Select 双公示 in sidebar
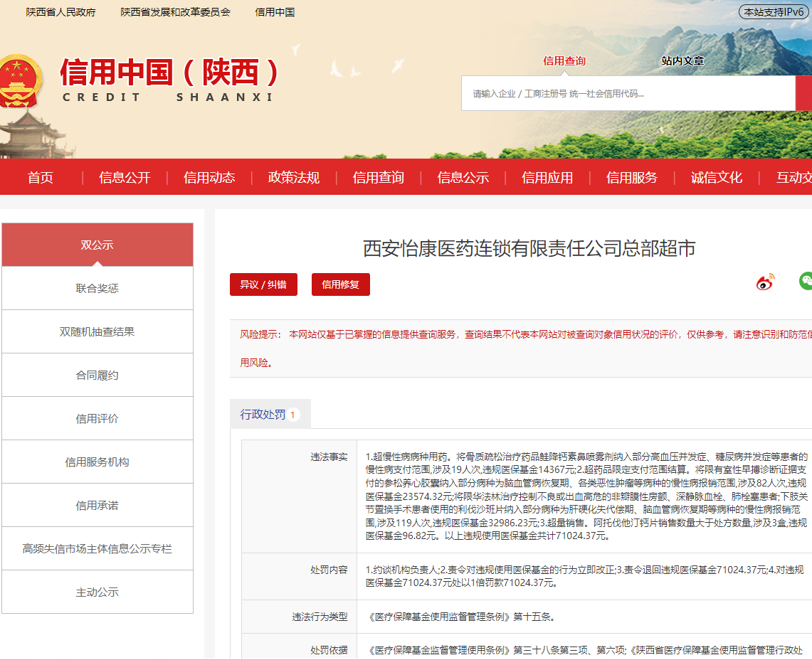The height and width of the screenshot is (660, 812). (97, 245)
